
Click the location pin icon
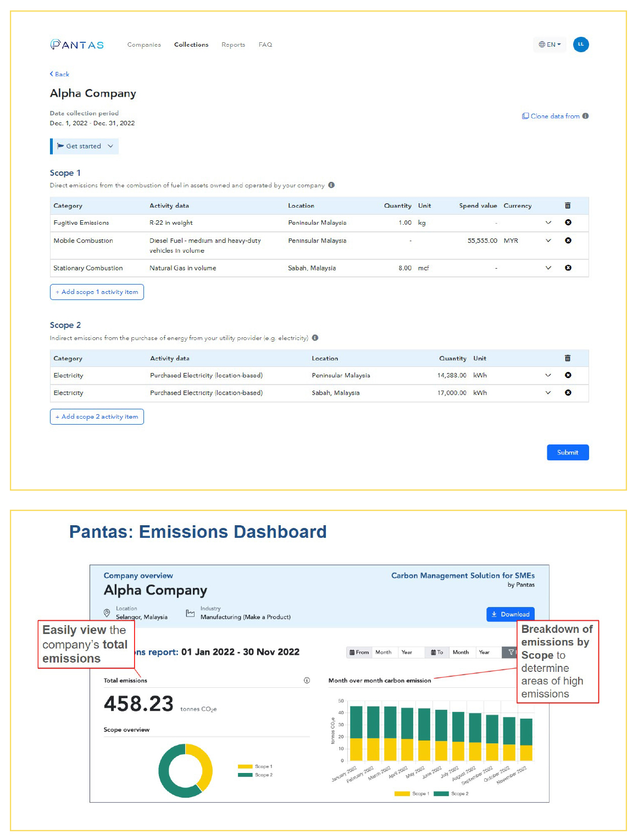click(107, 613)
